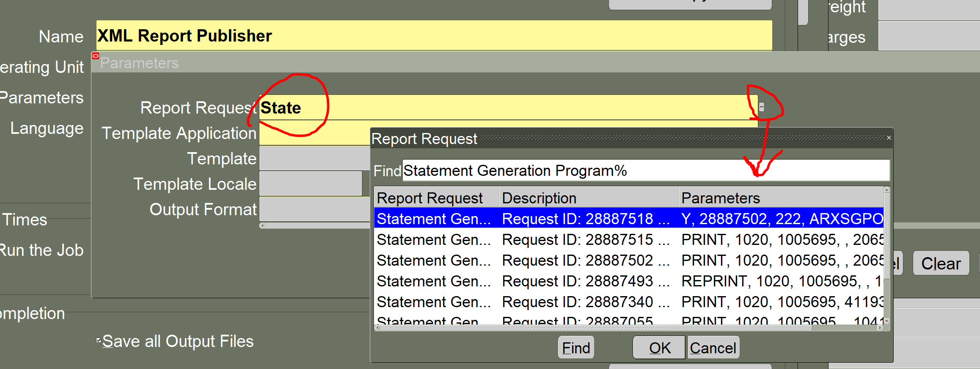Click parameters cell Y, 28887502, 222, ARXSGPO
Viewport: 980px width, 369px height.
[x=782, y=219]
